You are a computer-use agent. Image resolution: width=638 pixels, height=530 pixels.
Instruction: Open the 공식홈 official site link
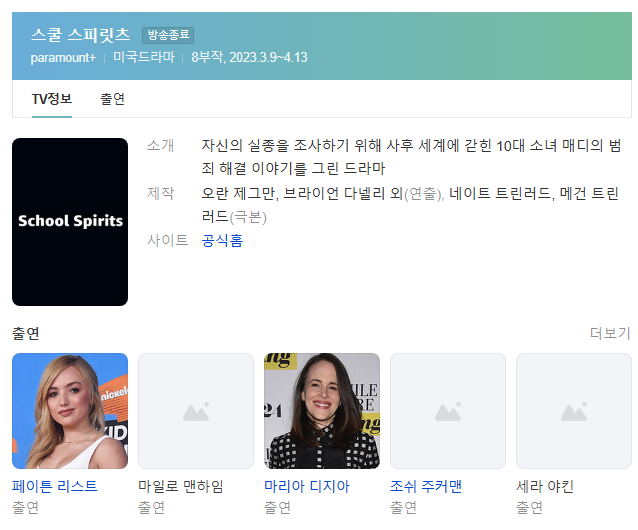point(222,240)
